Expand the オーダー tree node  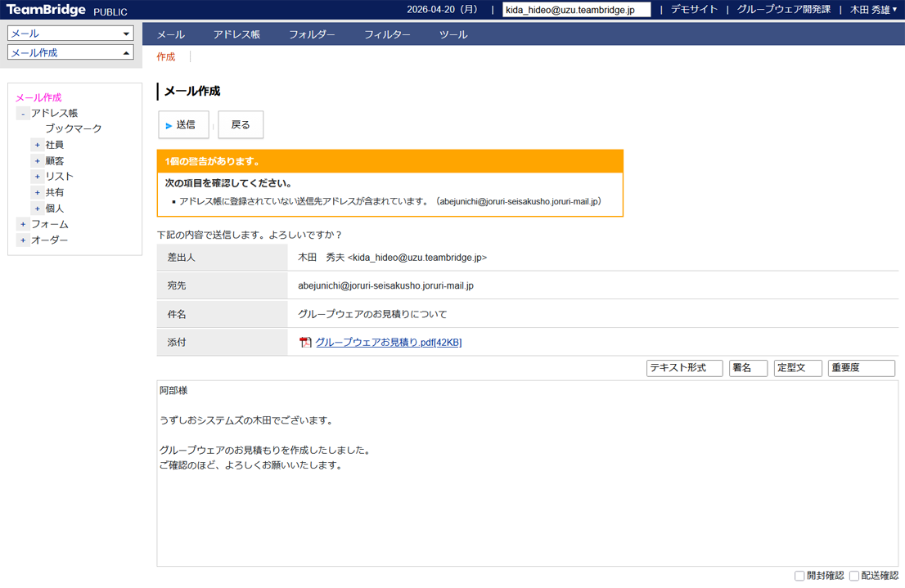(x=23, y=240)
